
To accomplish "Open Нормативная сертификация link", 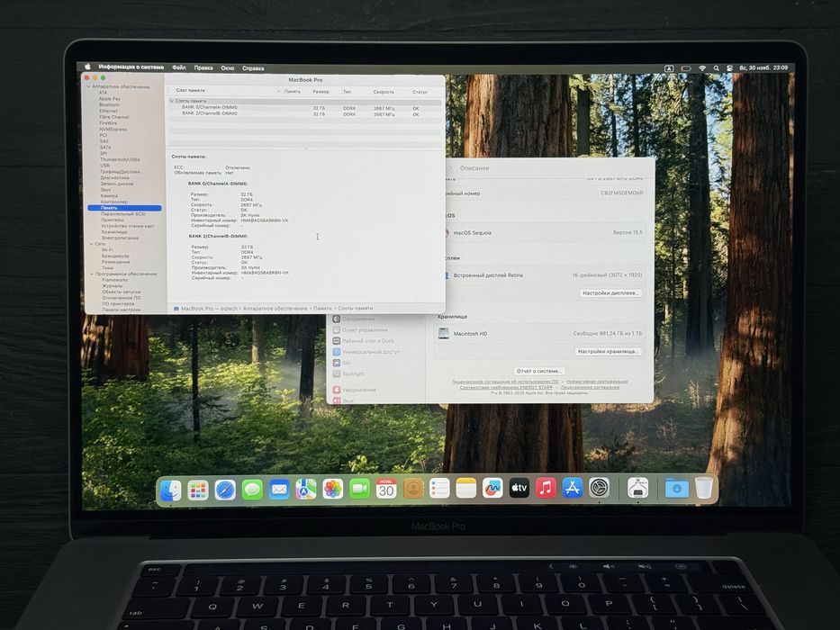I will [597, 382].
